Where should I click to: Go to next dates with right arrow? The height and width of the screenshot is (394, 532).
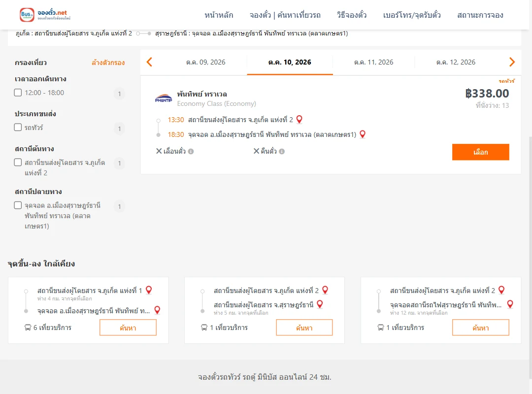click(512, 62)
